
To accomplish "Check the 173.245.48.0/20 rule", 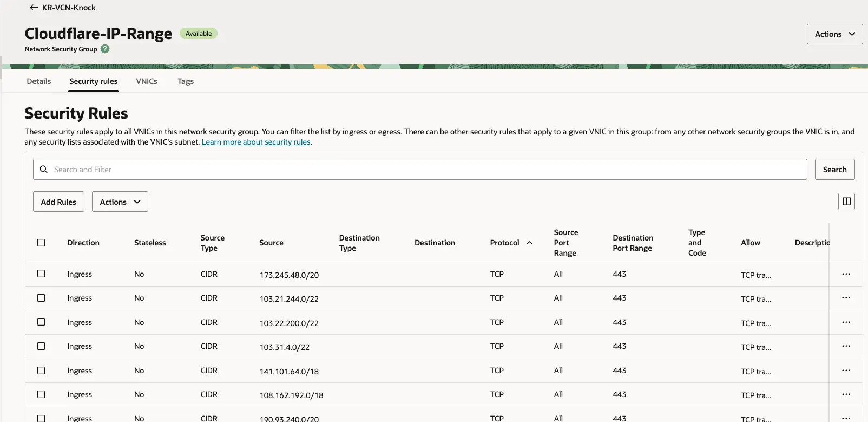I will 41,274.
